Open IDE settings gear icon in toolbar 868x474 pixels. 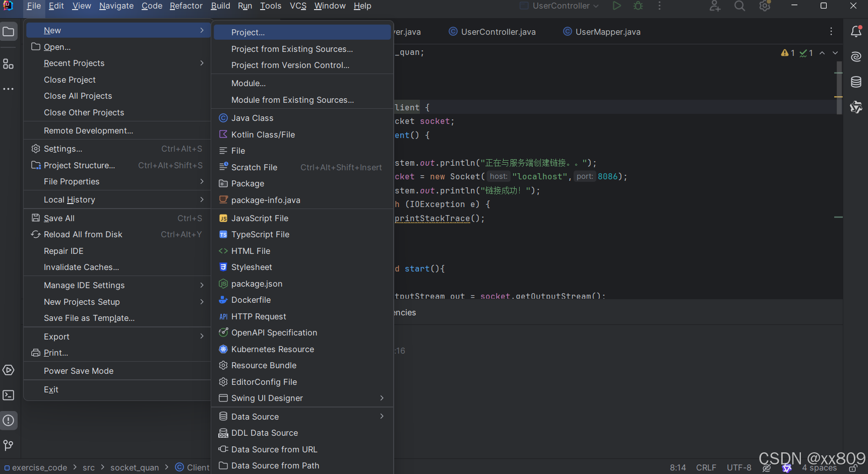765,6
